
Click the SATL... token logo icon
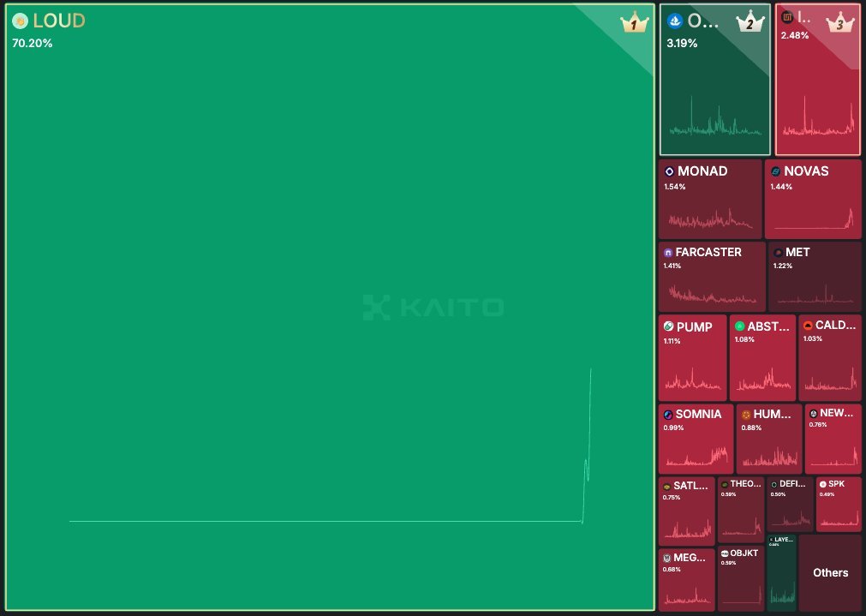coord(666,487)
